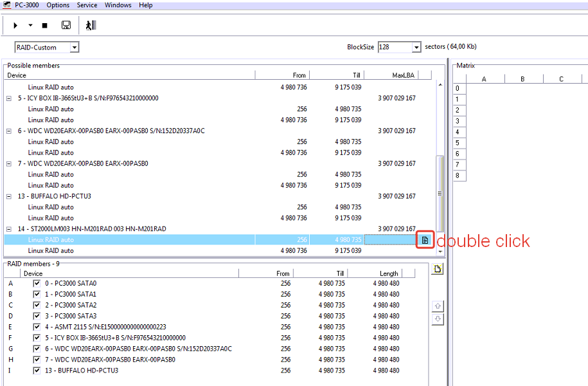Viewport: 588px width, 386px height.
Task: Click the exit running-man toolbar icon
Action: click(91, 25)
